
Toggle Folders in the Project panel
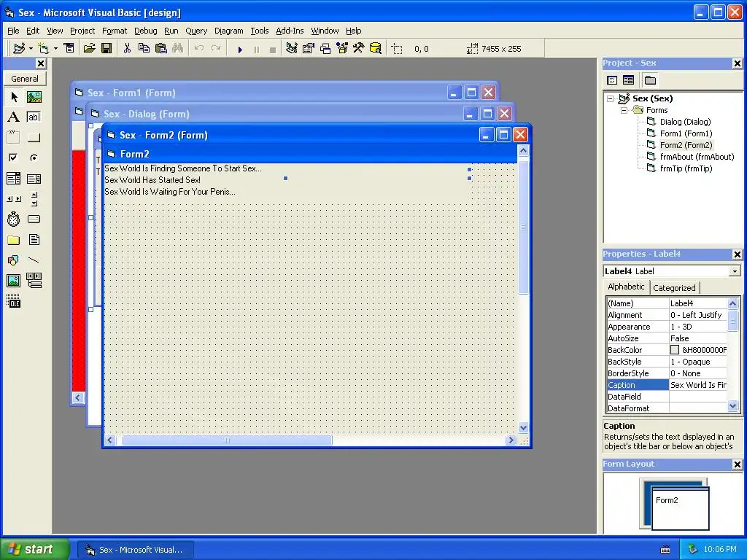click(650, 80)
